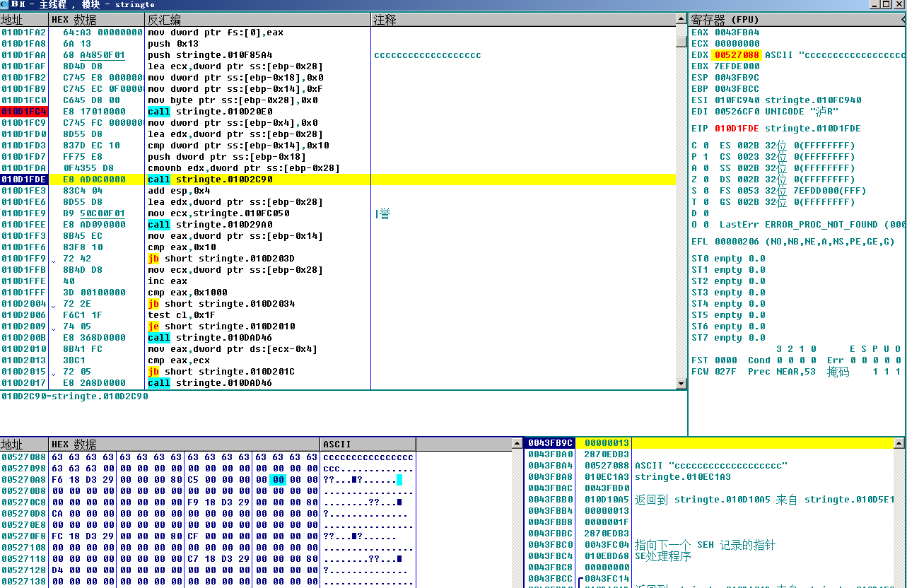Select the first disassembly address 010D1FA2
The image size is (907, 588).
[x=24, y=33]
